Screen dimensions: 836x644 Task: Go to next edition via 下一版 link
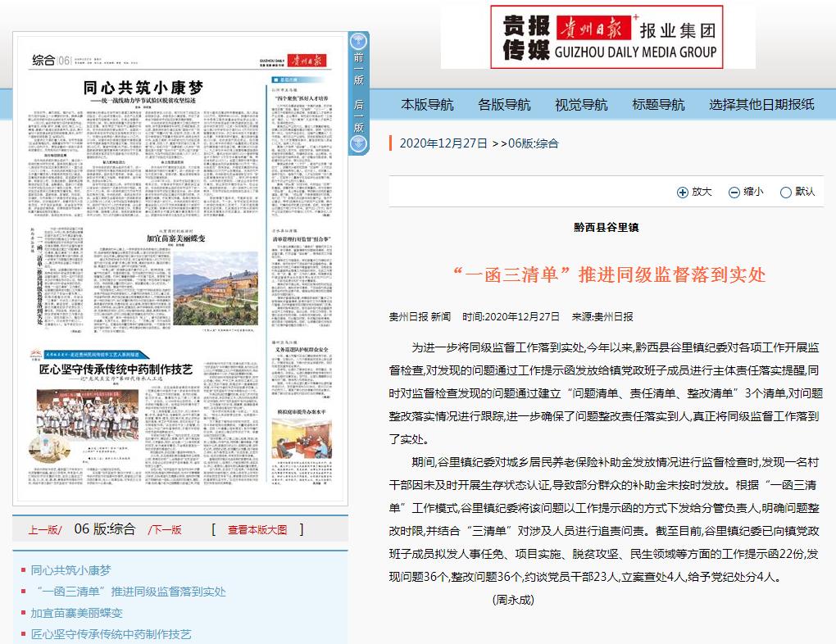[165, 529]
